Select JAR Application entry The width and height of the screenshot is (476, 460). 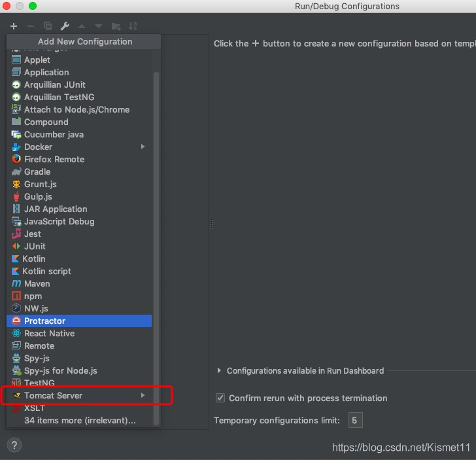click(x=79, y=209)
